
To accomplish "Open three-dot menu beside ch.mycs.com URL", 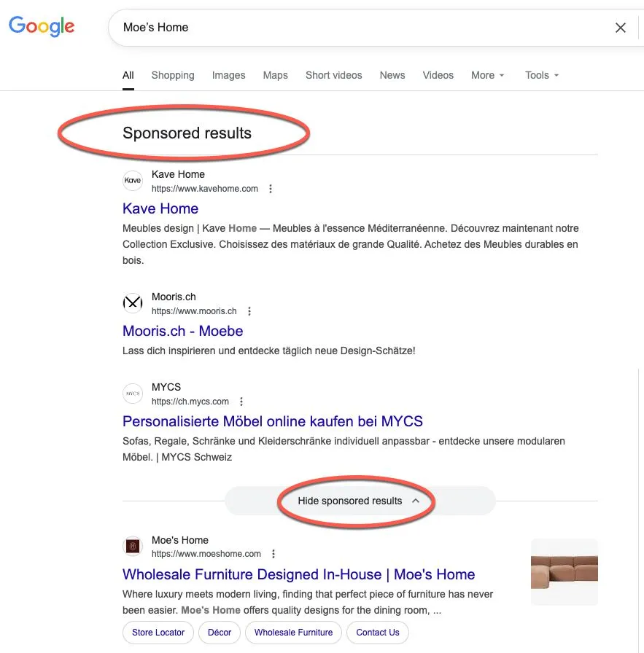I will coord(241,402).
